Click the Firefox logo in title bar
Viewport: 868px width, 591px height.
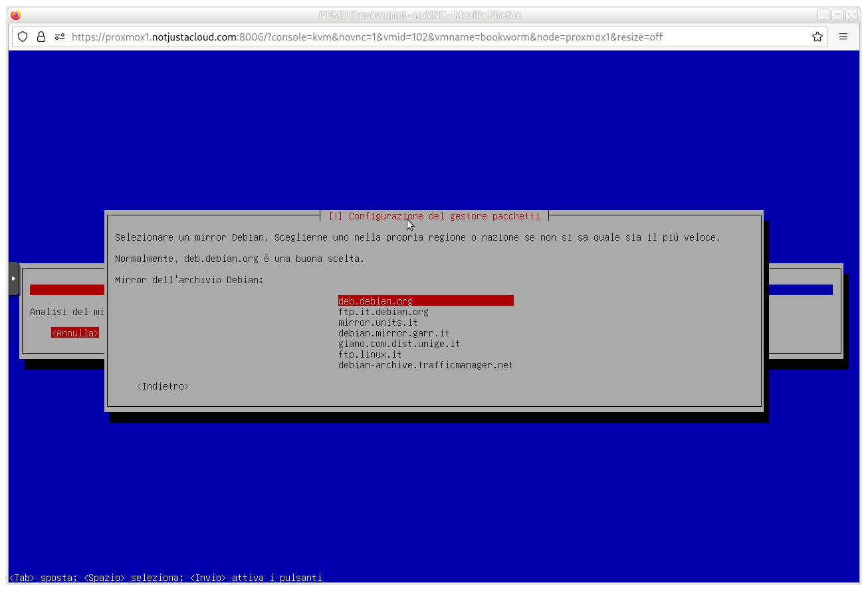16,15
